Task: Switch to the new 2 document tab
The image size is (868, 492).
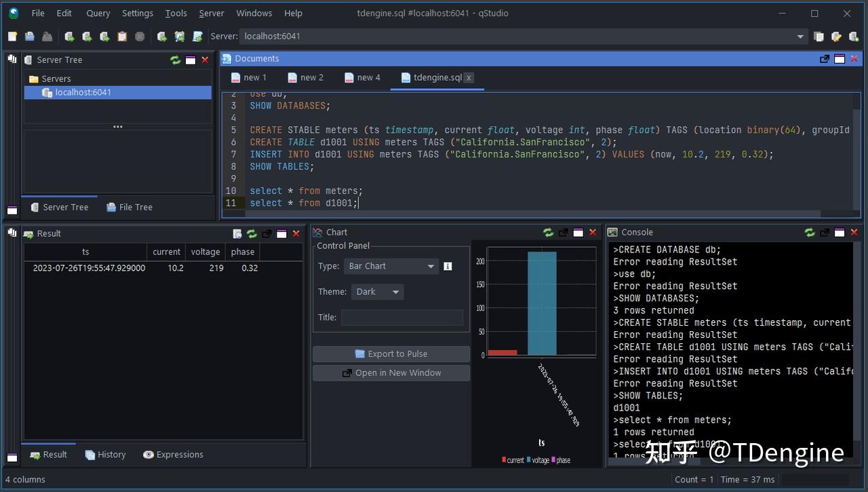Action: click(x=305, y=77)
